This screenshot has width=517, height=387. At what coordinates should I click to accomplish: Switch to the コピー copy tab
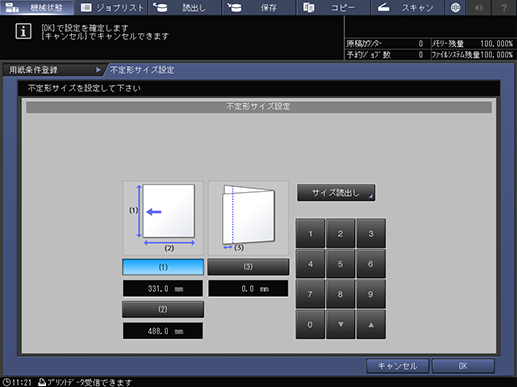pos(333,7)
